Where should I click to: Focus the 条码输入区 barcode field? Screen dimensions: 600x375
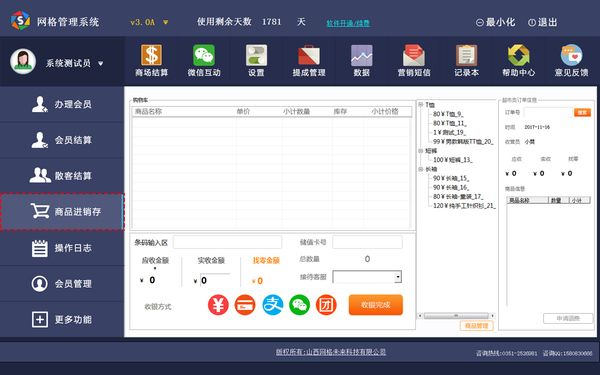pyautogui.click(x=227, y=242)
